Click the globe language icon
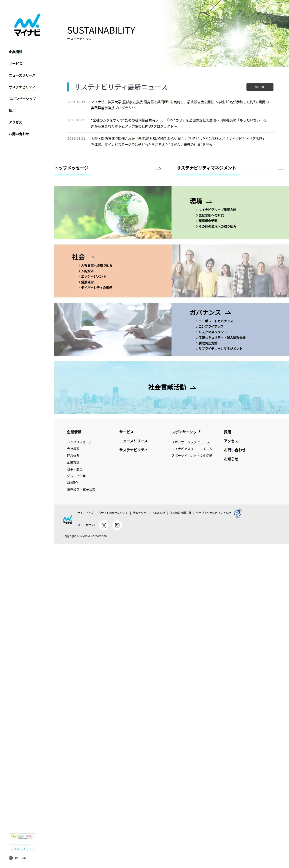This screenshot has width=289, height=868. coord(11,858)
